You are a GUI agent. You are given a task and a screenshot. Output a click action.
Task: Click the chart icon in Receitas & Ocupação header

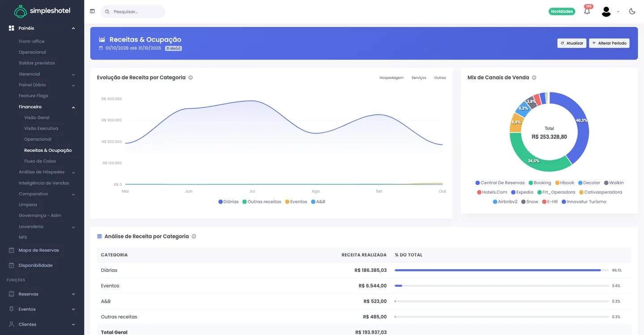(102, 39)
